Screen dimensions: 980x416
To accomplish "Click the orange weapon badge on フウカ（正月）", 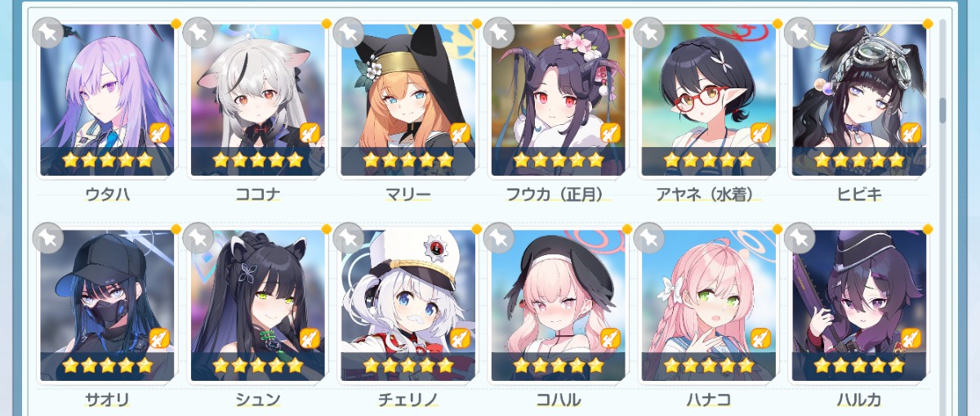I will click(610, 132).
